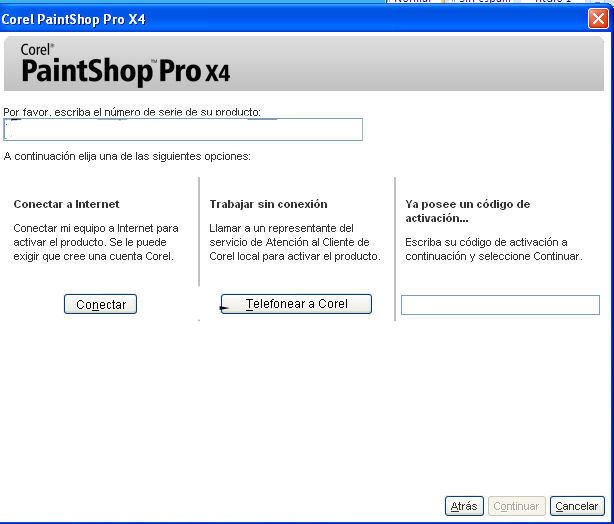Click the Telefonear a Corel button
This screenshot has width=614, height=524.
[296, 304]
